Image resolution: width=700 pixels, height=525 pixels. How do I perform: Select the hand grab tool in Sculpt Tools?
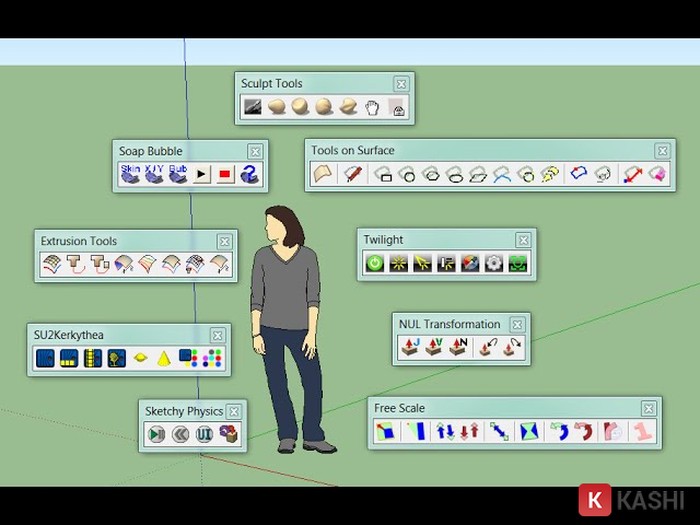coord(372,107)
